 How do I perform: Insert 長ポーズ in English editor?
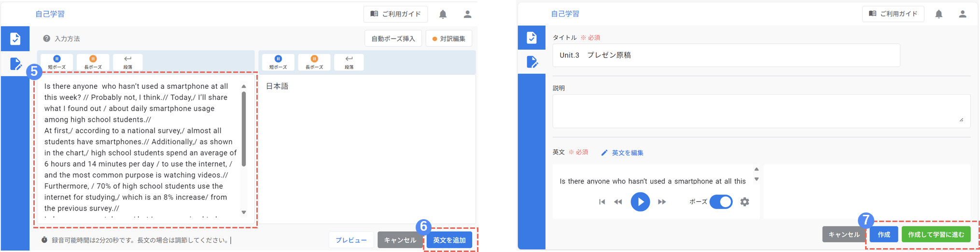click(x=93, y=62)
